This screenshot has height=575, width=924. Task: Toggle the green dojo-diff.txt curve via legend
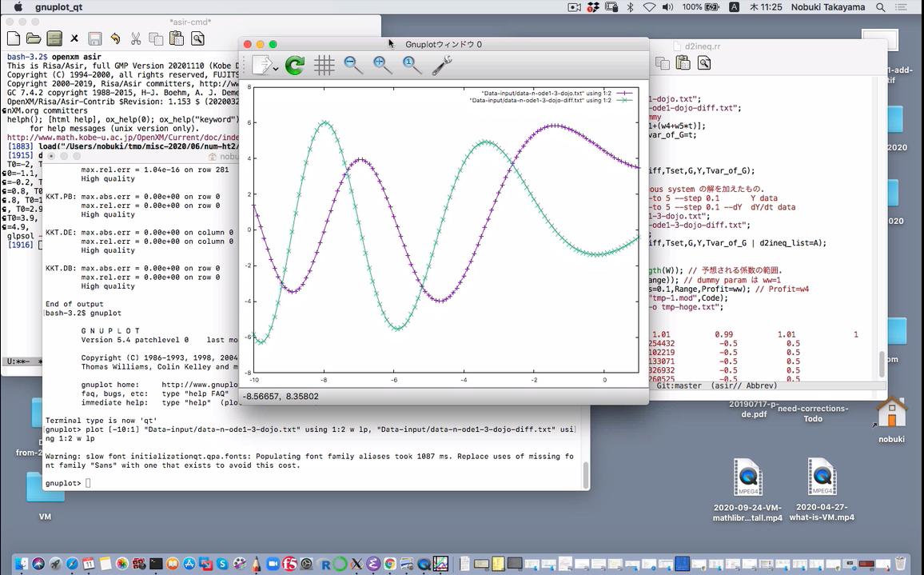click(x=551, y=100)
